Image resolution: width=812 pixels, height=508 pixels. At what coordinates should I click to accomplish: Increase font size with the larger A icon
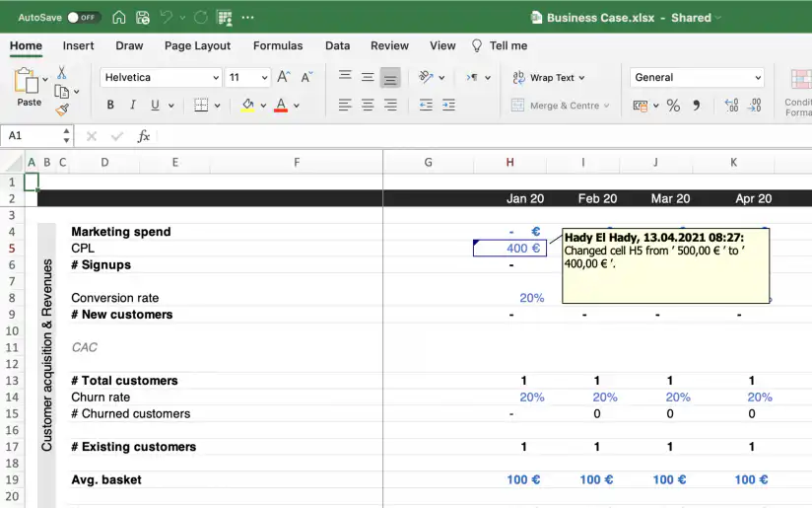coord(283,77)
